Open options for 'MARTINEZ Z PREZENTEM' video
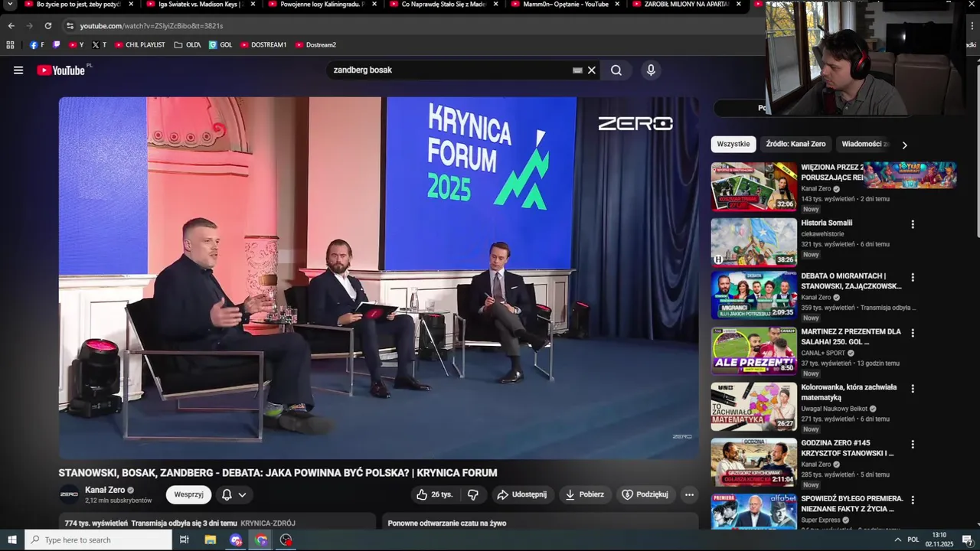980x551 pixels. click(x=912, y=333)
